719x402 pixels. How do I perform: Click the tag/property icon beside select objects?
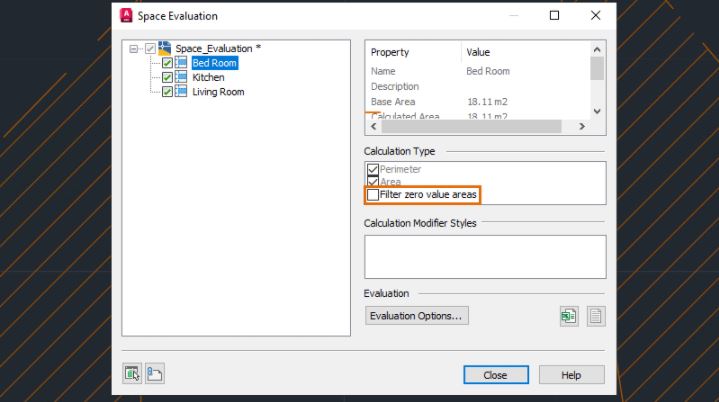click(x=155, y=375)
